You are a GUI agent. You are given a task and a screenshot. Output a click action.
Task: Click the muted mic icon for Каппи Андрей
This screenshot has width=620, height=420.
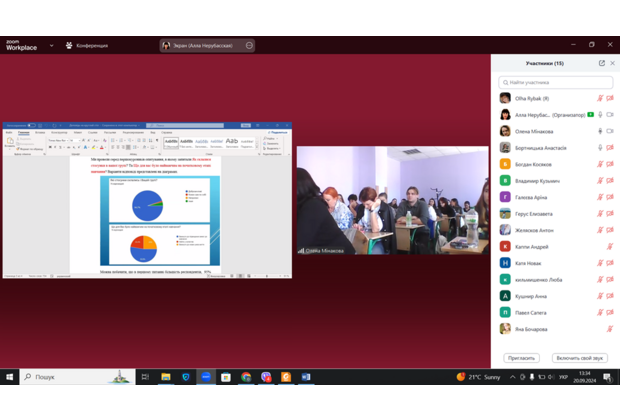(610, 246)
